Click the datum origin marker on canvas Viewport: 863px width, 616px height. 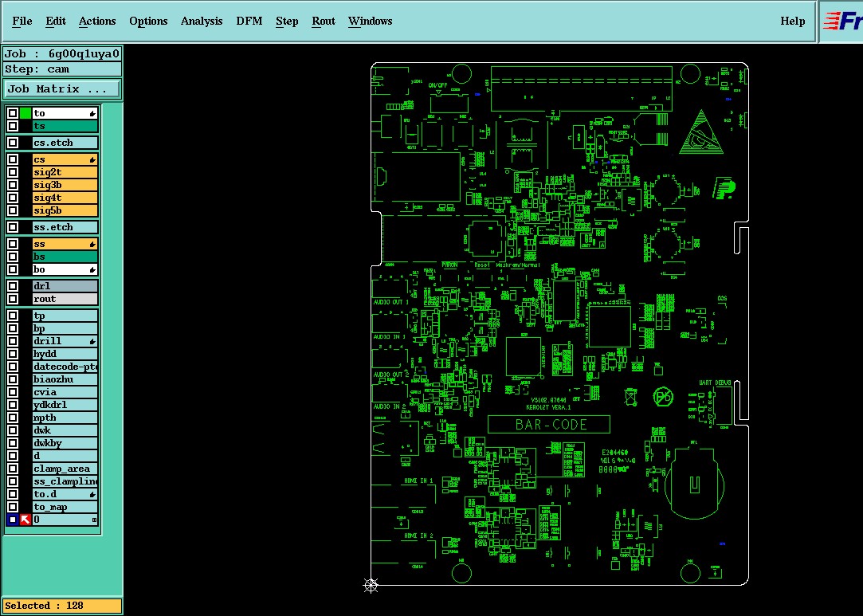[371, 585]
